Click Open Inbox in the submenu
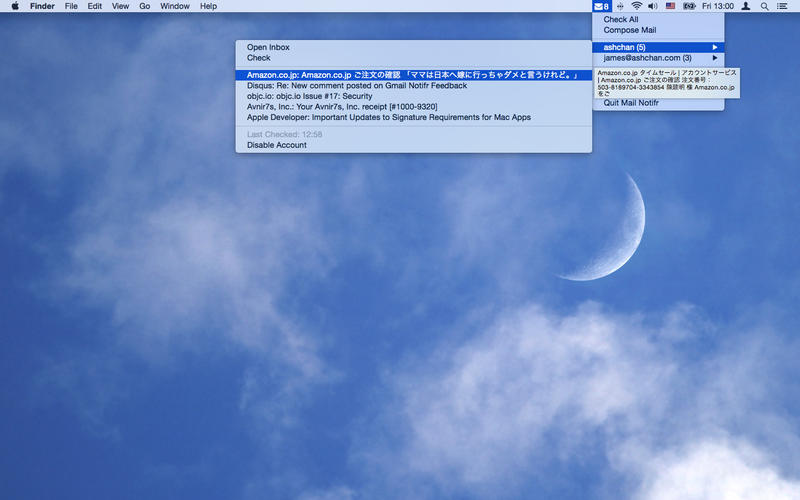 pos(268,47)
